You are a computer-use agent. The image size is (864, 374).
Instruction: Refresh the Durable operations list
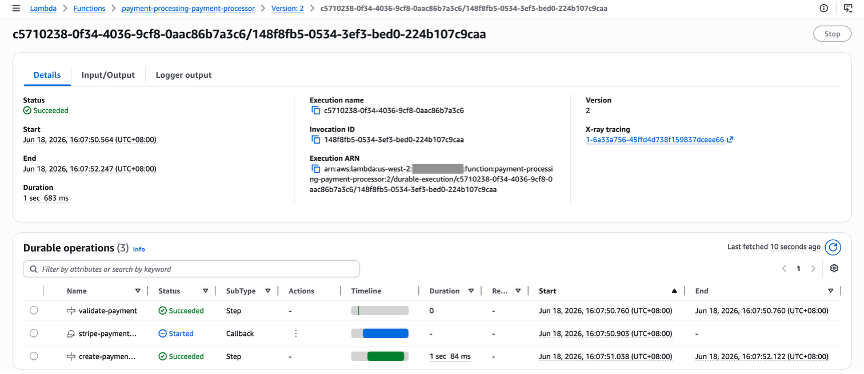click(x=833, y=248)
